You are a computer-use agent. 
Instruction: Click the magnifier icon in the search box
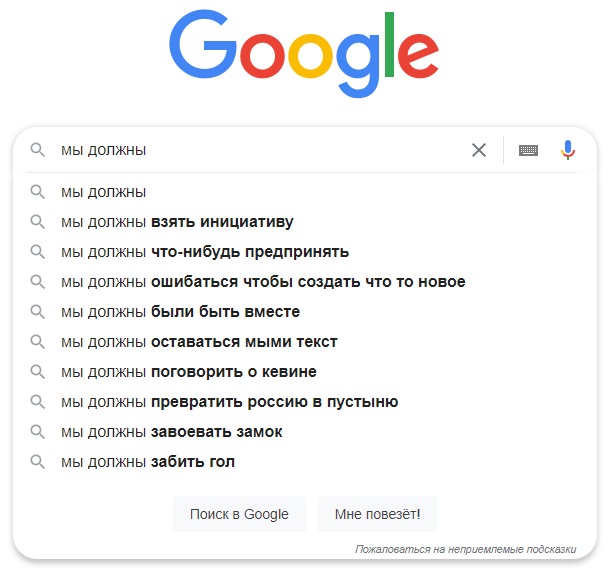pyautogui.click(x=37, y=150)
